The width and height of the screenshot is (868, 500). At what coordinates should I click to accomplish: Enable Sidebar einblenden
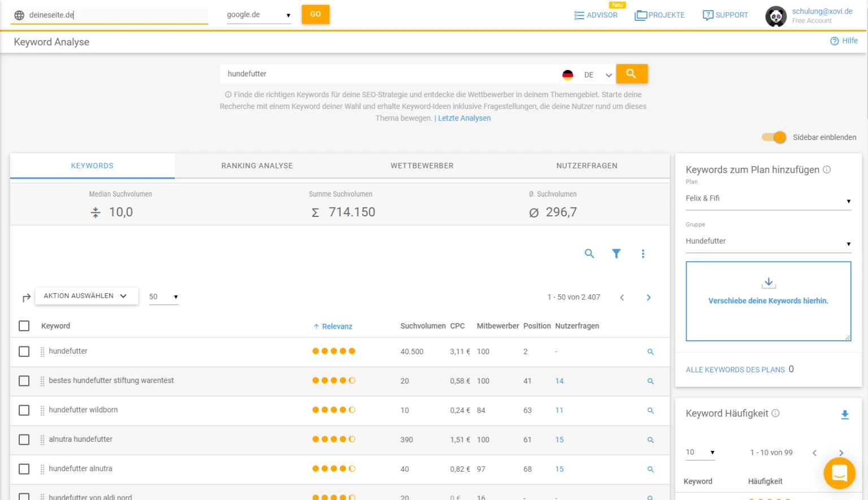coord(773,137)
